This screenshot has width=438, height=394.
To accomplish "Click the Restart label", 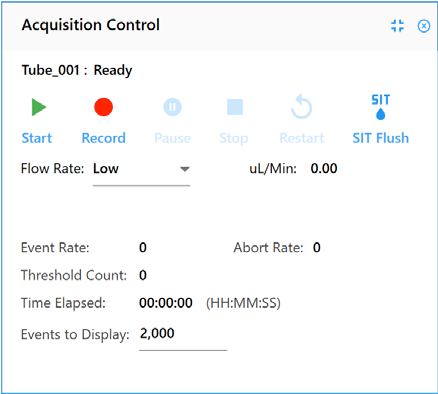I will coord(302,138).
